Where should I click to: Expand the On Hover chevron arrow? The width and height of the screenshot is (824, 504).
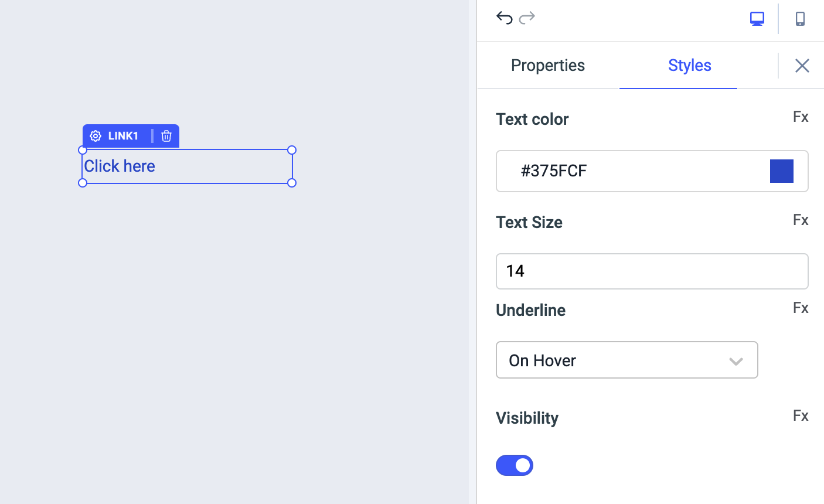click(736, 361)
